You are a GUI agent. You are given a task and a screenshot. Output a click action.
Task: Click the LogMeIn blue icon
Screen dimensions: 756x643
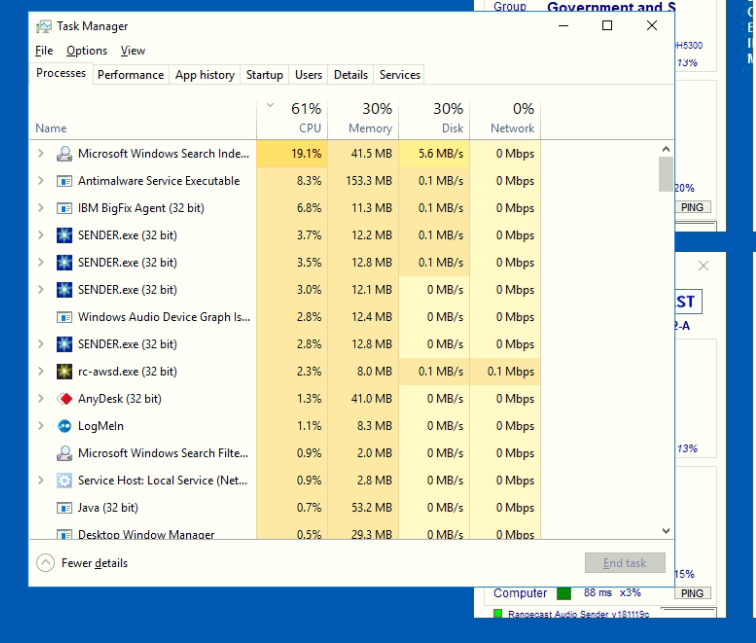(x=64, y=426)
